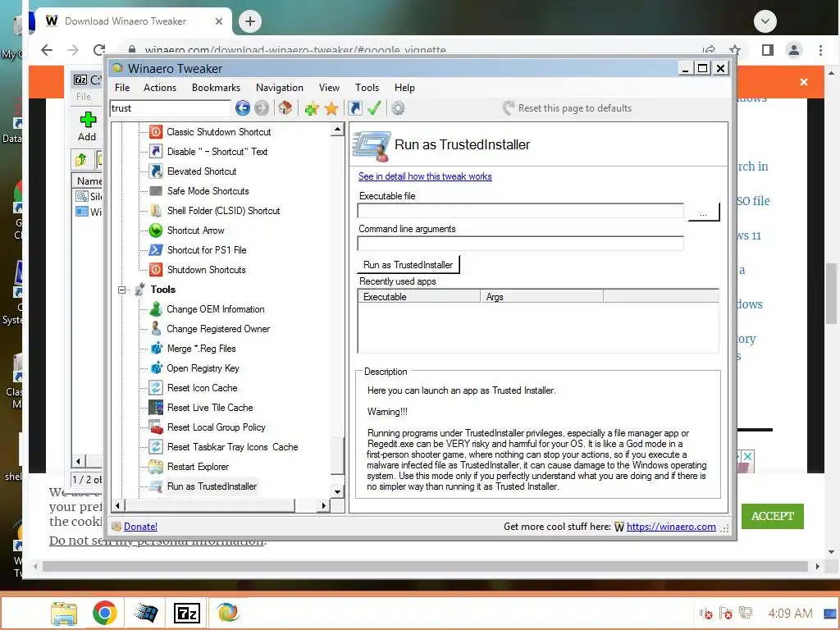Image resolution: width=840 pixels, height=630 pixels.
Task: Click the green checkmark toolbar icon
Action: click(x=374, y=108)
